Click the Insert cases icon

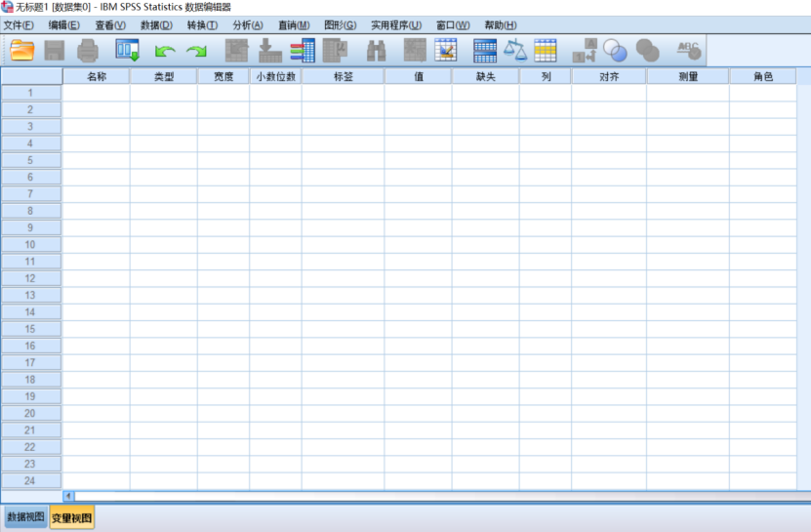pos(415,50)
